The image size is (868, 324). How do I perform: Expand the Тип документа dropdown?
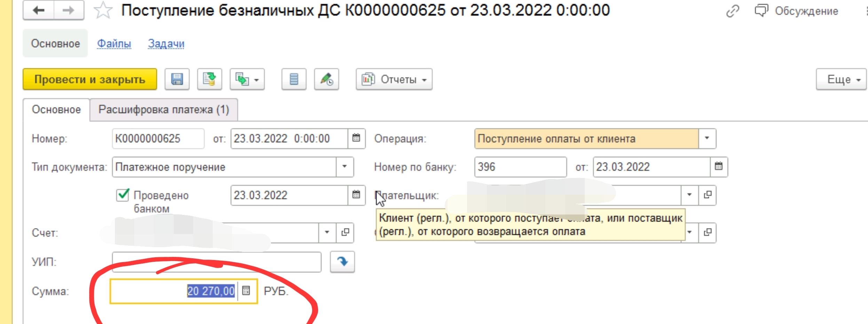(345, 167)
